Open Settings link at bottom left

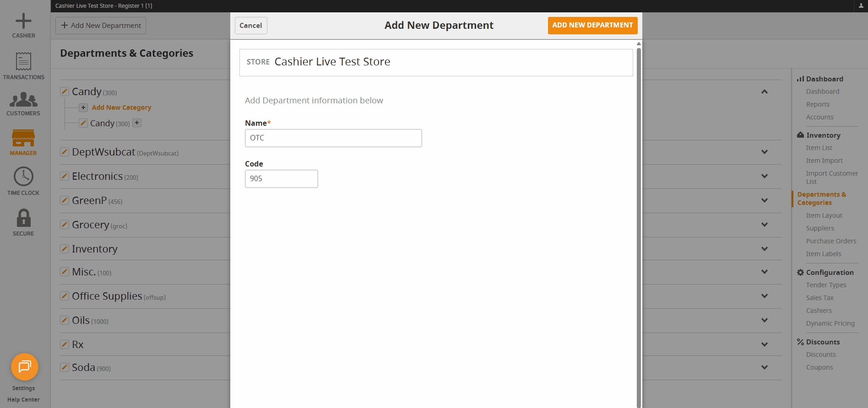coord(23,388)
